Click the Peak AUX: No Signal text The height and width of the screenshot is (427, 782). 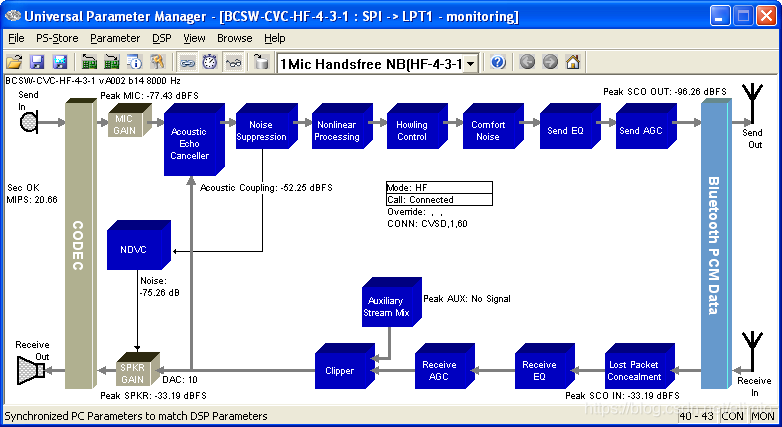tap(467, 299)
